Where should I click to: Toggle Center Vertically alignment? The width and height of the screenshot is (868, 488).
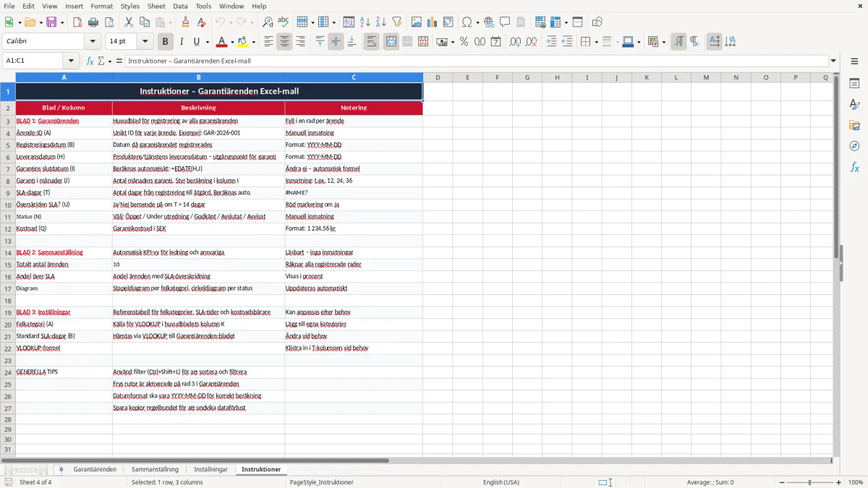click(x=336, y=42)
